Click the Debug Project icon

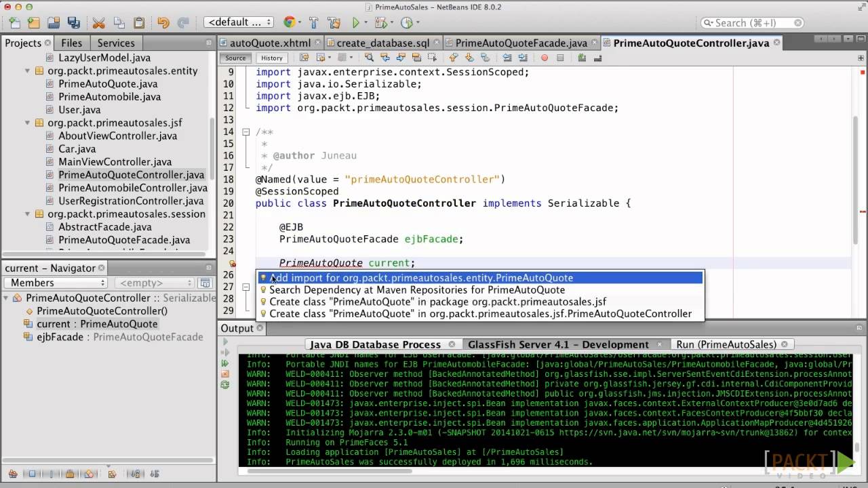pos(380,23)
